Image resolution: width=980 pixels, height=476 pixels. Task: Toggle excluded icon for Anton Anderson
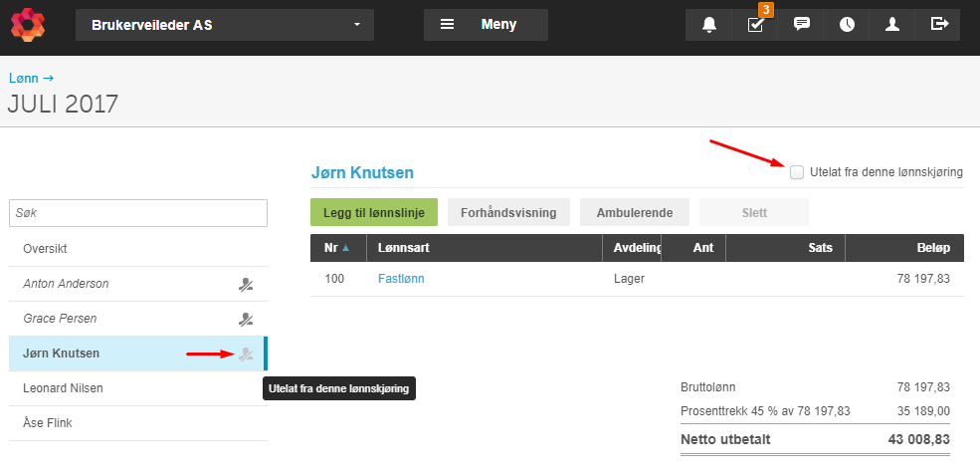pos(246,284)
